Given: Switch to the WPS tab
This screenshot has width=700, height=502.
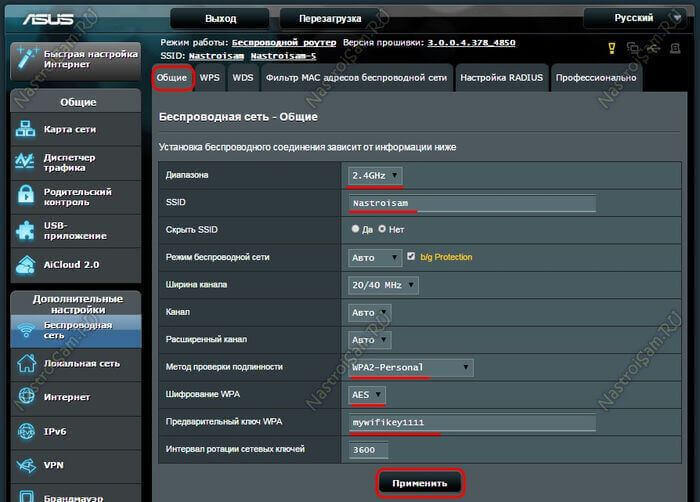Looking at the screenshot, I should click(210, 78).
